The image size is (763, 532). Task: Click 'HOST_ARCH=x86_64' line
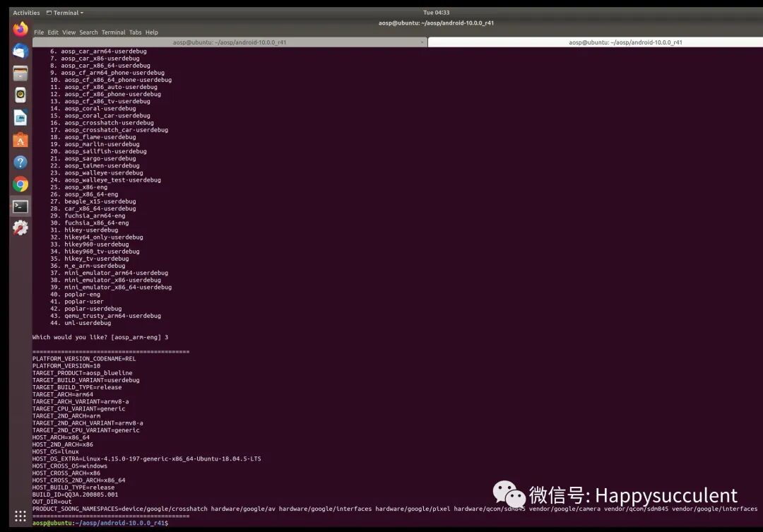pos(61,437)
